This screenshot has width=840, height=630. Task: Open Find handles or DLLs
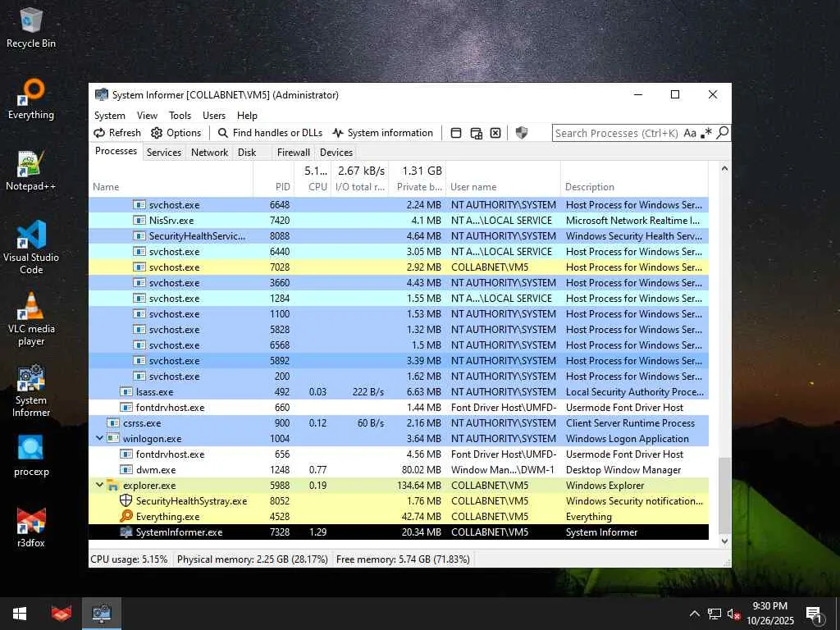coord(270,133)
